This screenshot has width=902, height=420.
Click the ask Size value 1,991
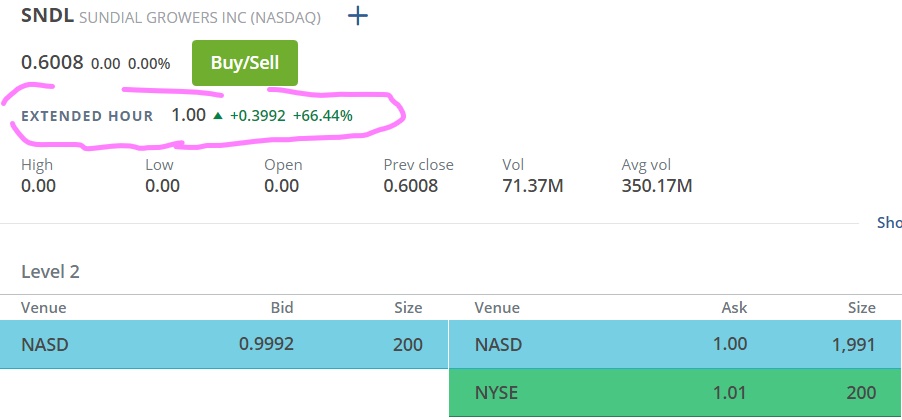[x=853, y=345]
